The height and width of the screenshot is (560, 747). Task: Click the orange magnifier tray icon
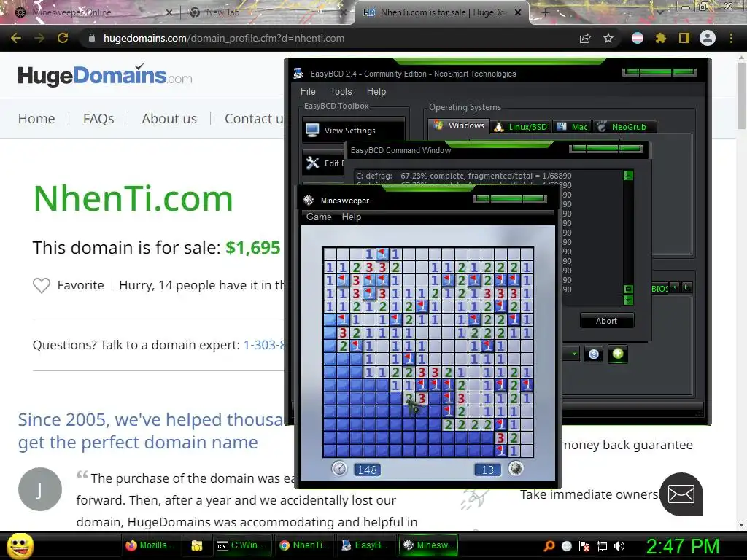pyautogui.click(x=549, y=546)
